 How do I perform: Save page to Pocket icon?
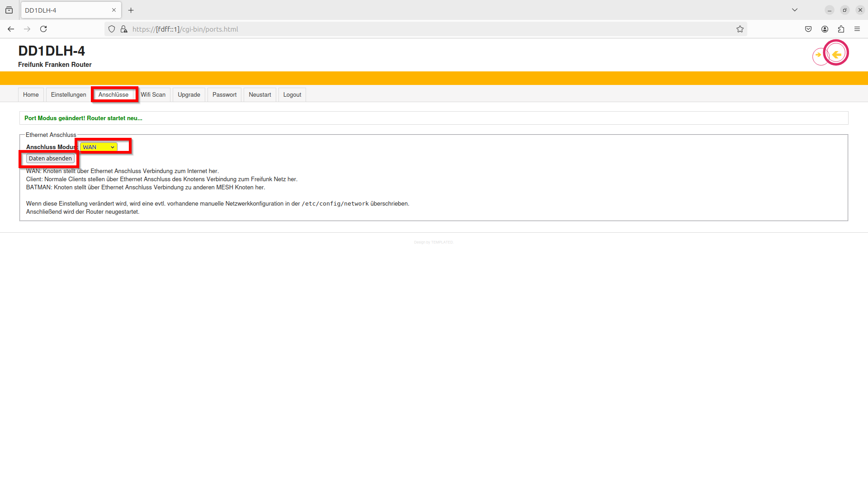[808, 29]
